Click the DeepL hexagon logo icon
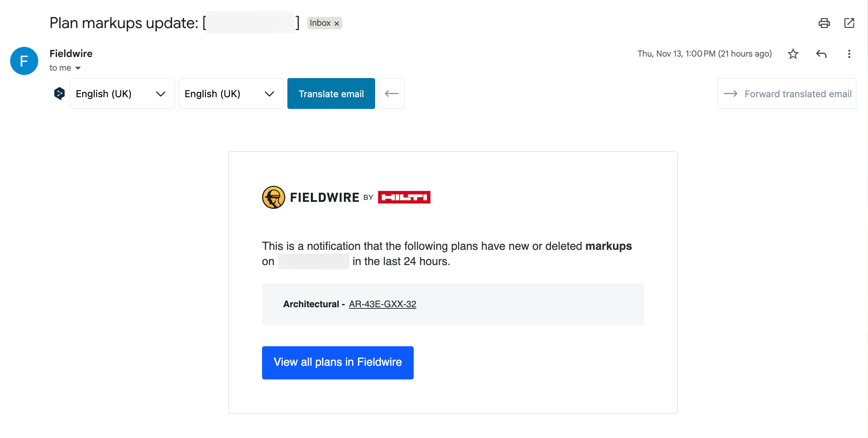868x438 pixels. point(59,94)
